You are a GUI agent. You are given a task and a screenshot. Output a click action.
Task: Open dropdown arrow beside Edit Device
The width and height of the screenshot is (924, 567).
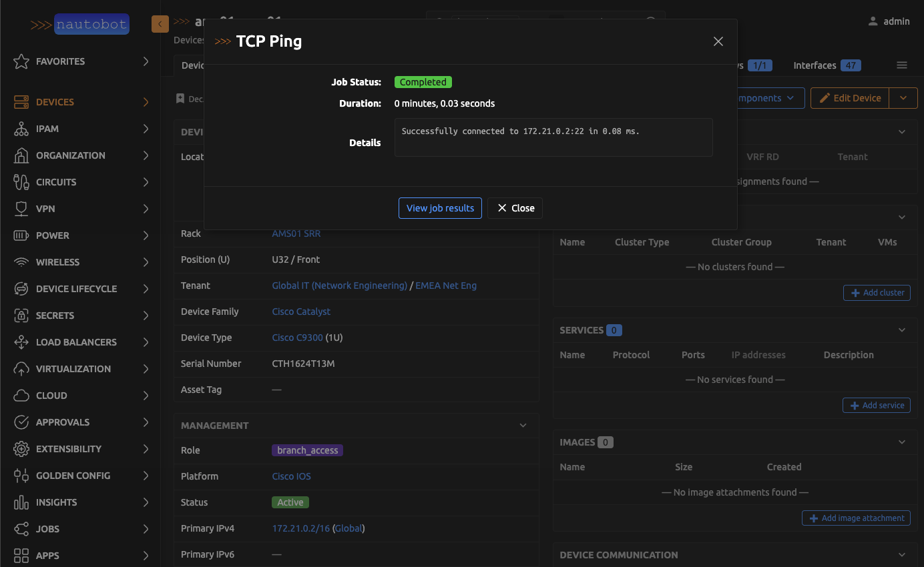pyautogui.click(x=903, y=98)
